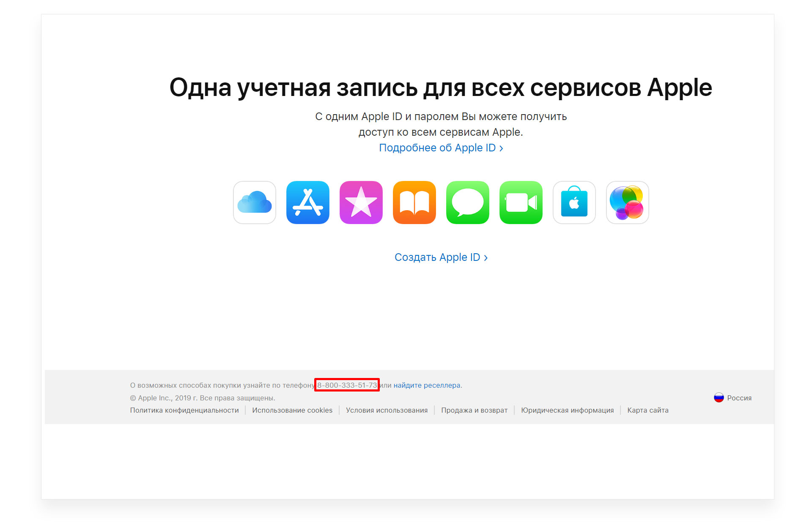Click the iCloud cloud icon
This screenshot has height=523, width=812.
coord(255,203)
